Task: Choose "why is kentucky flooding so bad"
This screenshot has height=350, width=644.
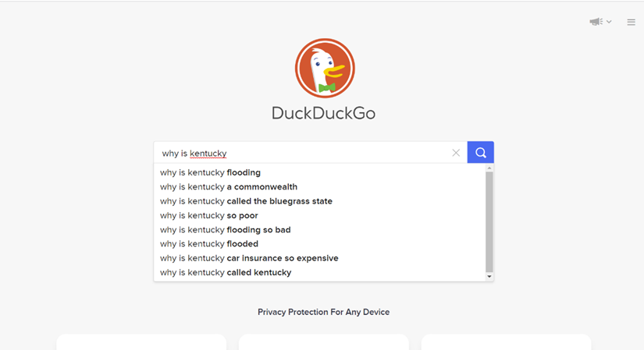Action: point(225,230)
